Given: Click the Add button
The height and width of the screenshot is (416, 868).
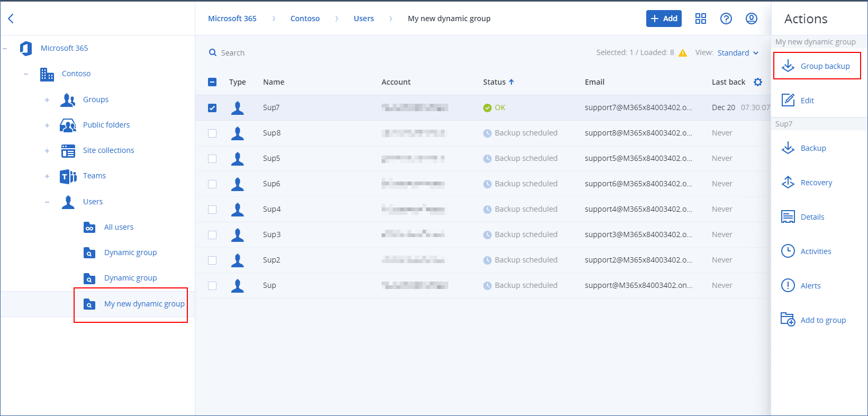Looking at the screenshot, I should 664,19.
